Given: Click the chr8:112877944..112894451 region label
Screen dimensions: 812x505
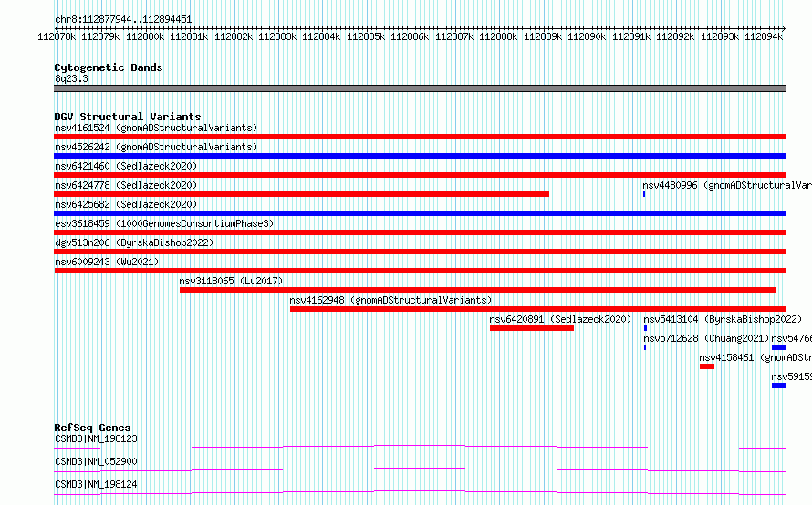Looking at the screenshot, I should click(123, 19).
